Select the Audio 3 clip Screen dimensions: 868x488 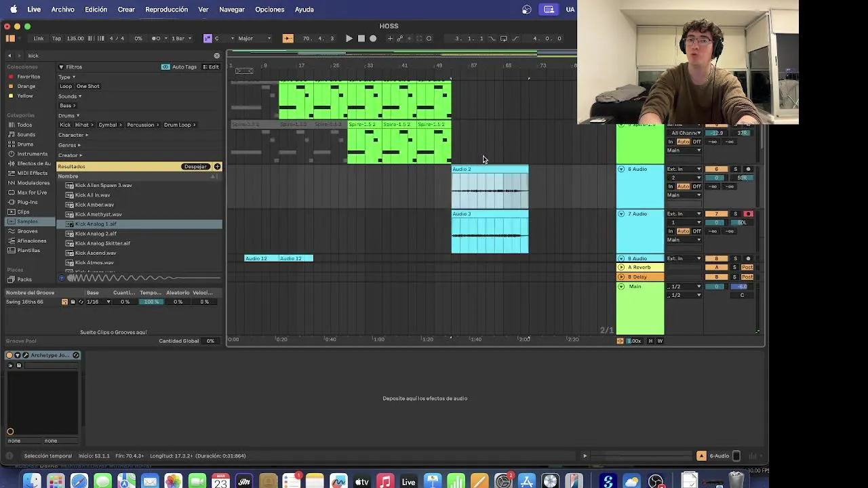coord(490,232)
